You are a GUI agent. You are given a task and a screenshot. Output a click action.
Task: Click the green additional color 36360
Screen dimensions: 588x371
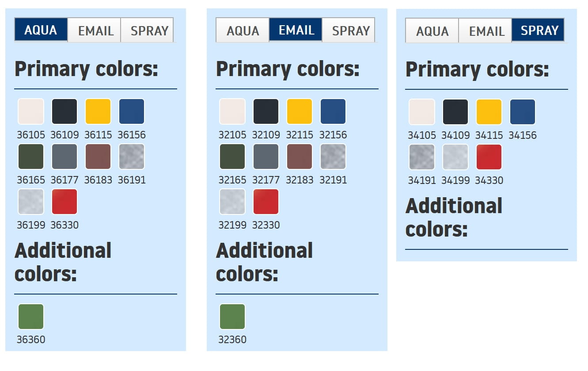tap(31, 317)
